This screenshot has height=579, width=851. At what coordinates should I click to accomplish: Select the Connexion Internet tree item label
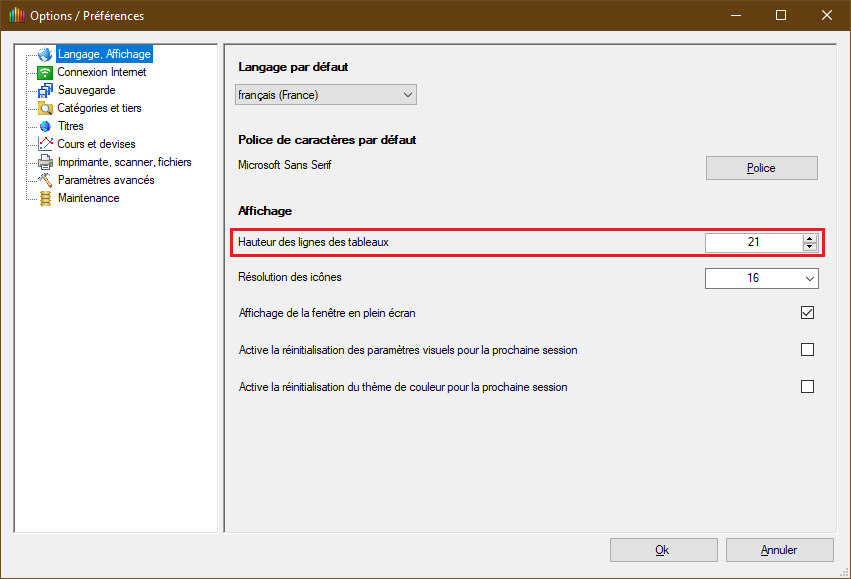102,72
